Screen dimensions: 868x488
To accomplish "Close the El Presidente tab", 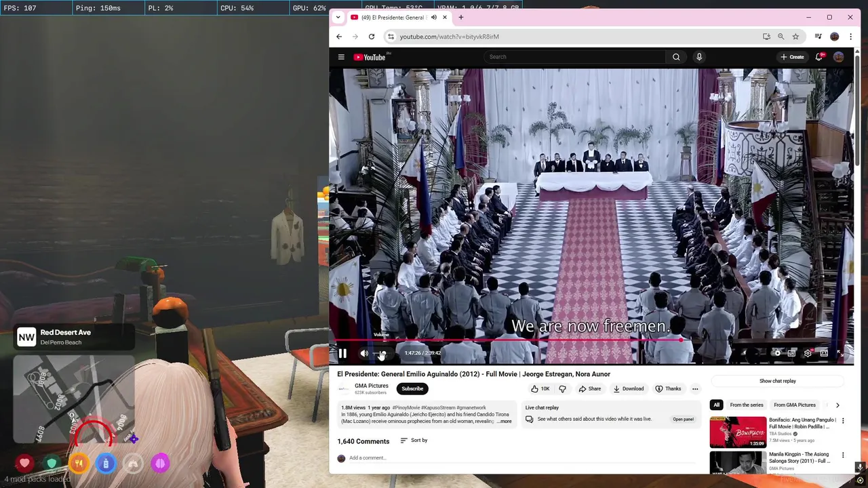I will tap(445, 17).
